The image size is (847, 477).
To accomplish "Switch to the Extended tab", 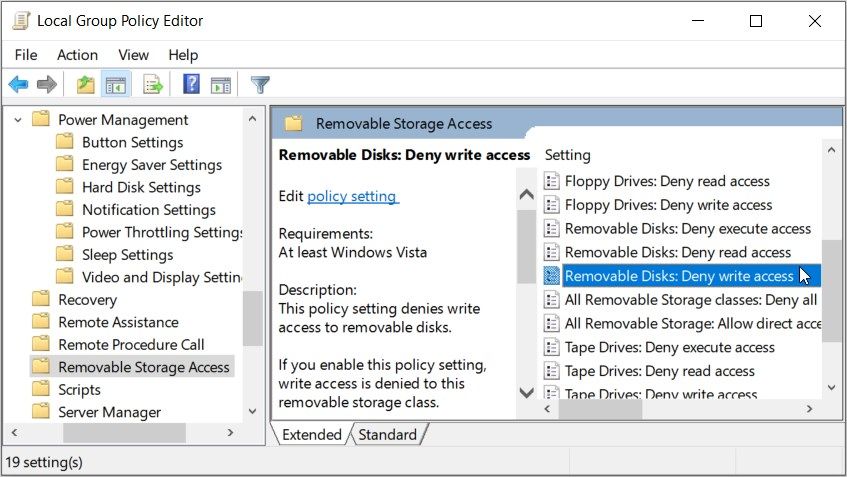I will 312,434.
